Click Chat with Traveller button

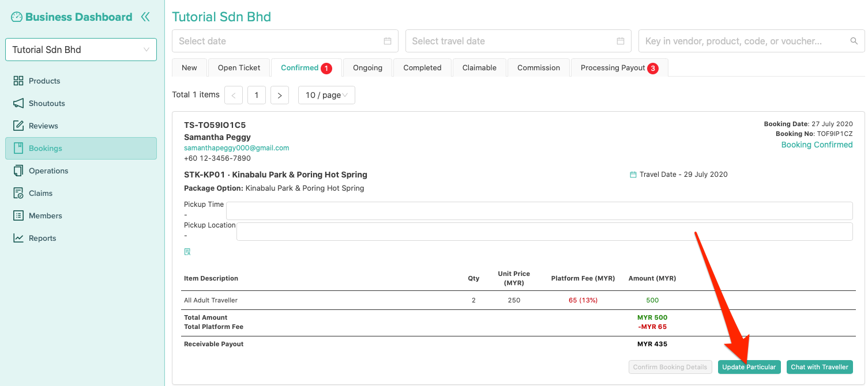coord(819,367)
